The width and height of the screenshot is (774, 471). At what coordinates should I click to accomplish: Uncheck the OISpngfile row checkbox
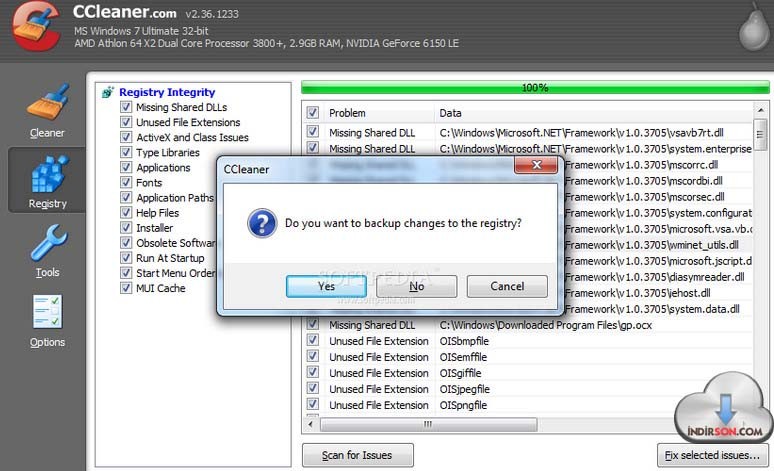click(312, 404)
